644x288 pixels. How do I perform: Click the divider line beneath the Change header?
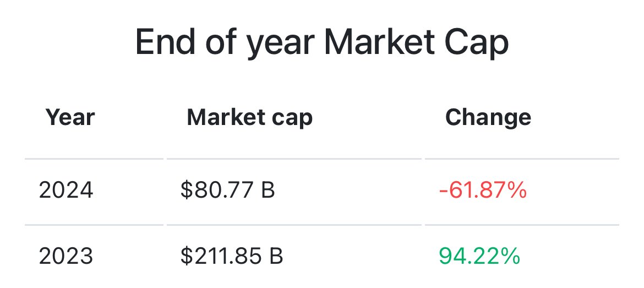click(522, 159)
